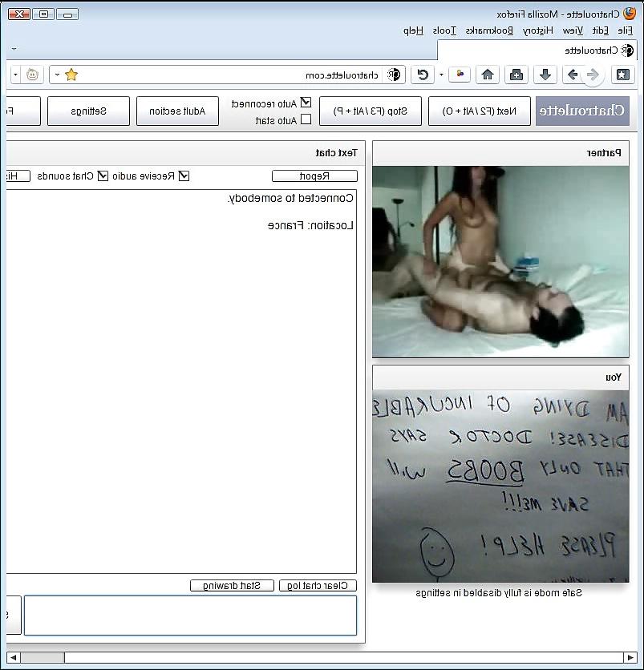Click the Next (F2 / Alt + O) button
The height and width of the screenshot is (670, 644).
480,111
